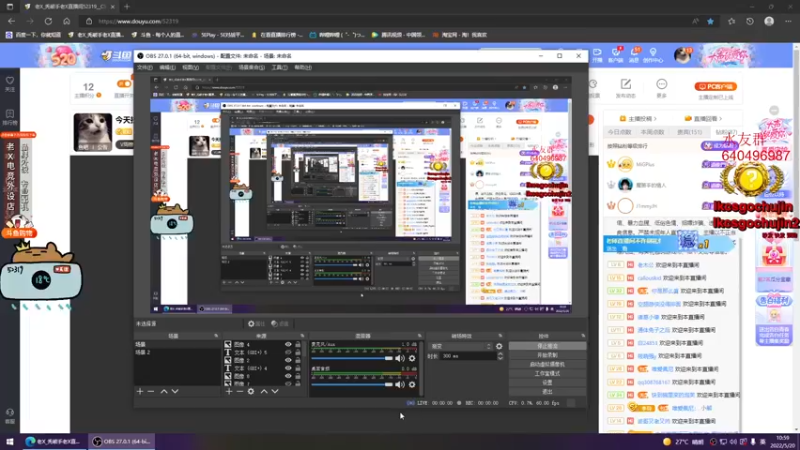Toggle lock on 图像 2 source
800x450 pixels.
click(x=298, y=360)
